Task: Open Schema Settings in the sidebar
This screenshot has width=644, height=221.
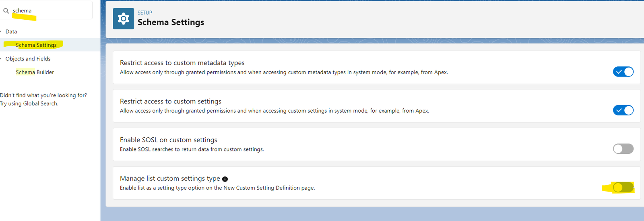Action: click(36, 45)
